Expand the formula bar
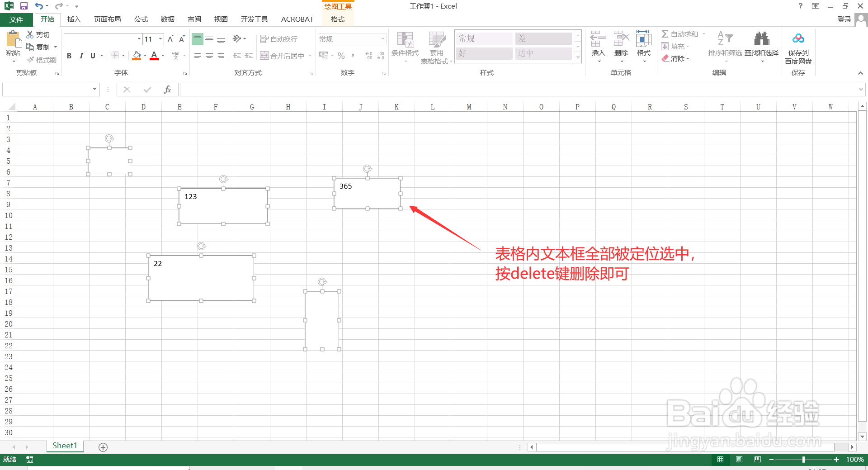868x470 pixels. [861, 90]
